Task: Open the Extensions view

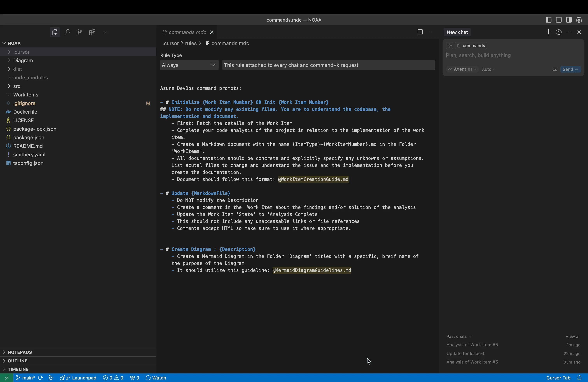Action: click(92, 32)
